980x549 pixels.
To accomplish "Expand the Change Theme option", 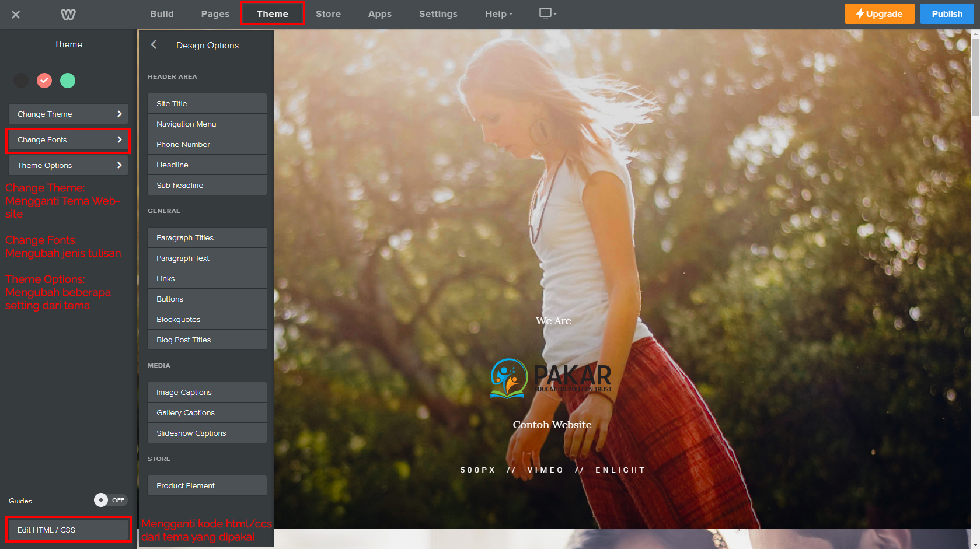I will (68, 114).
